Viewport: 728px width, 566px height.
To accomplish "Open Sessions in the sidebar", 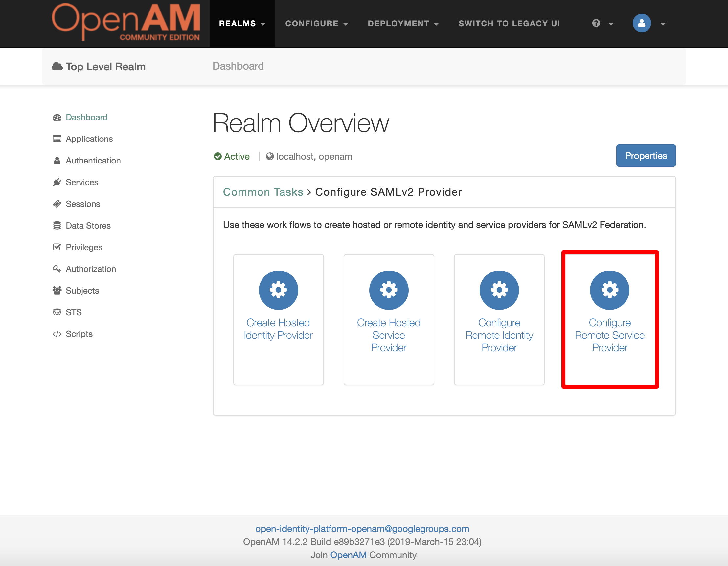I will [83, 204].
